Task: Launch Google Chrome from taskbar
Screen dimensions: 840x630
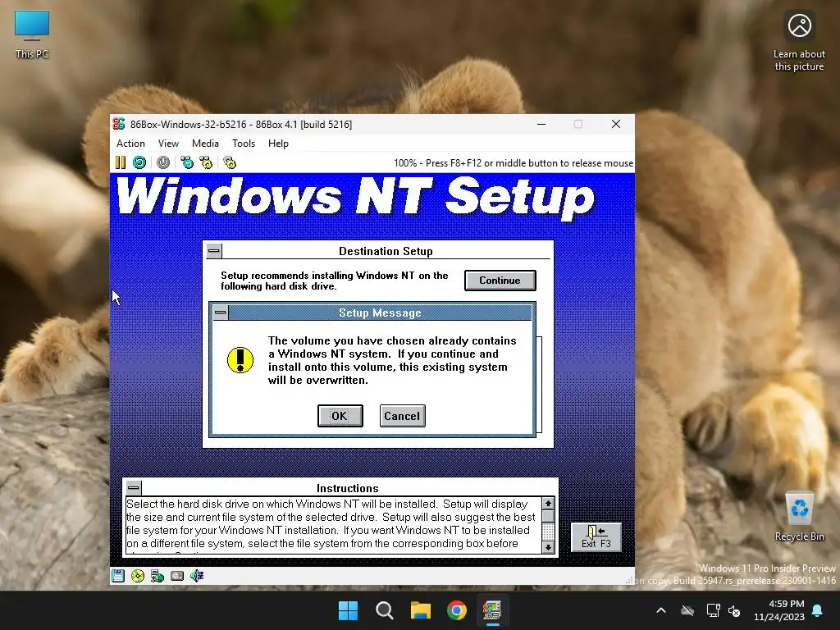Action: click(x=457, y=610)
